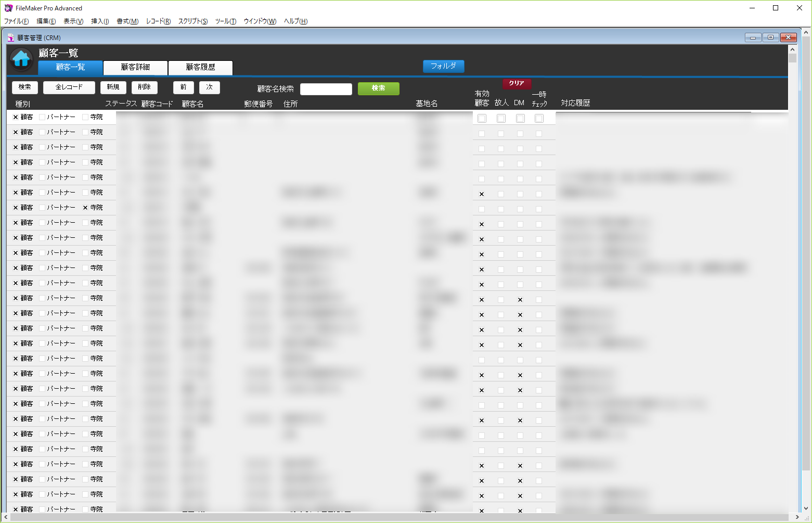Viewport: 812px width, 523px height.
Task: Click the blue フォルダ button
Action: tap(443, 66)
